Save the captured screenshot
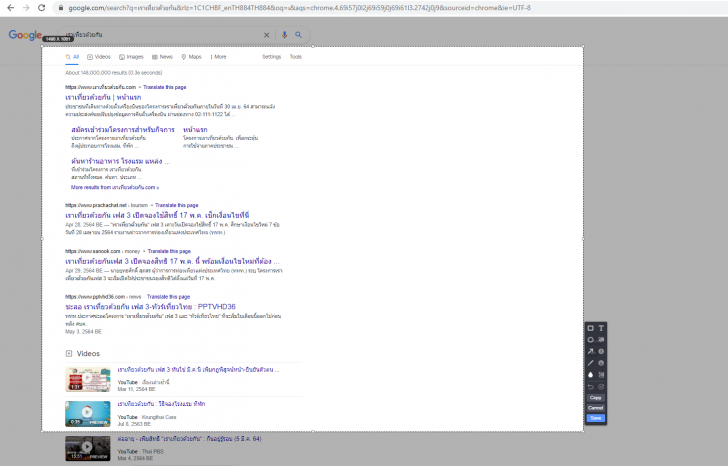The width and height of the screenshot is (728, 466). (x=596, y=418)
